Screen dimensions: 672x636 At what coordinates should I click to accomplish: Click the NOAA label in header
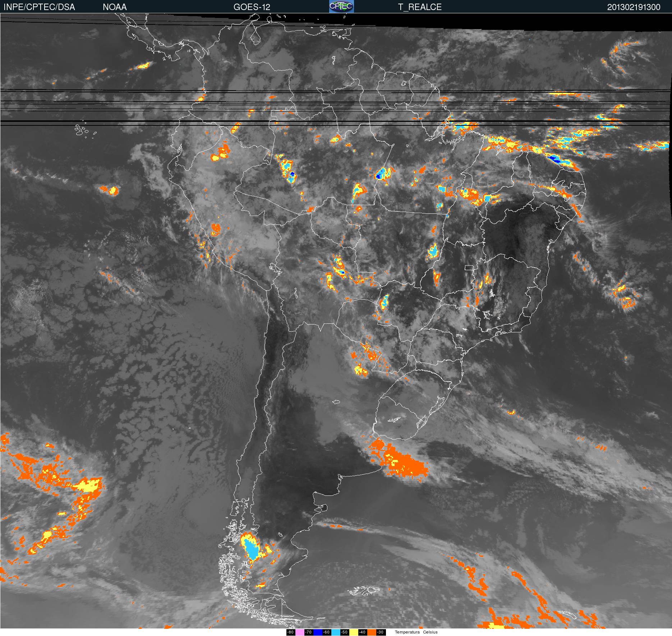point(115,7)
